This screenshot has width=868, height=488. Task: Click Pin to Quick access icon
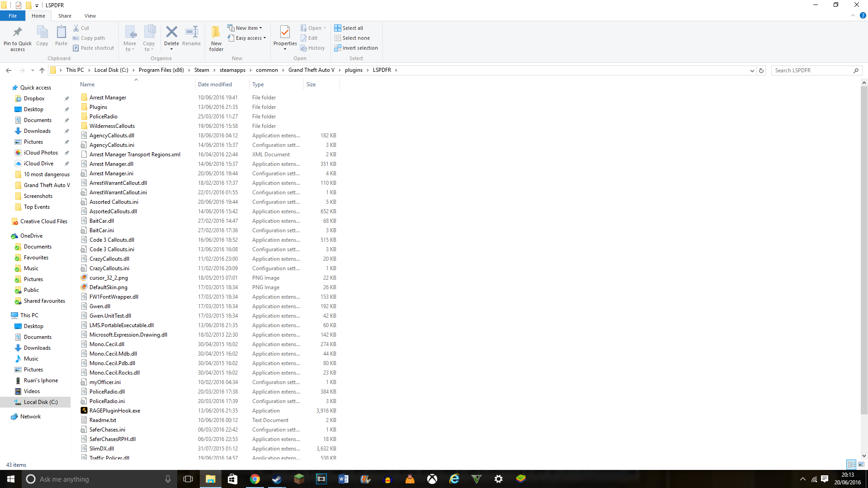tap(18, 33)
